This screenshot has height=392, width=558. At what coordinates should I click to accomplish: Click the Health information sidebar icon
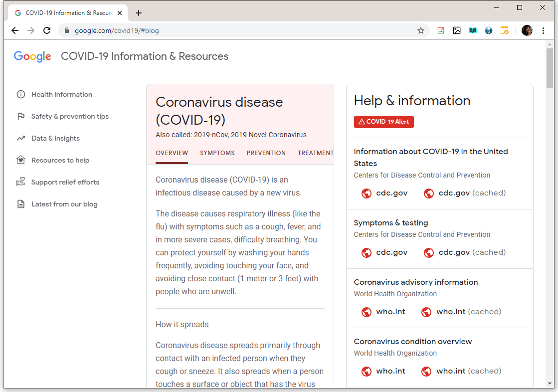click(21, 94)
